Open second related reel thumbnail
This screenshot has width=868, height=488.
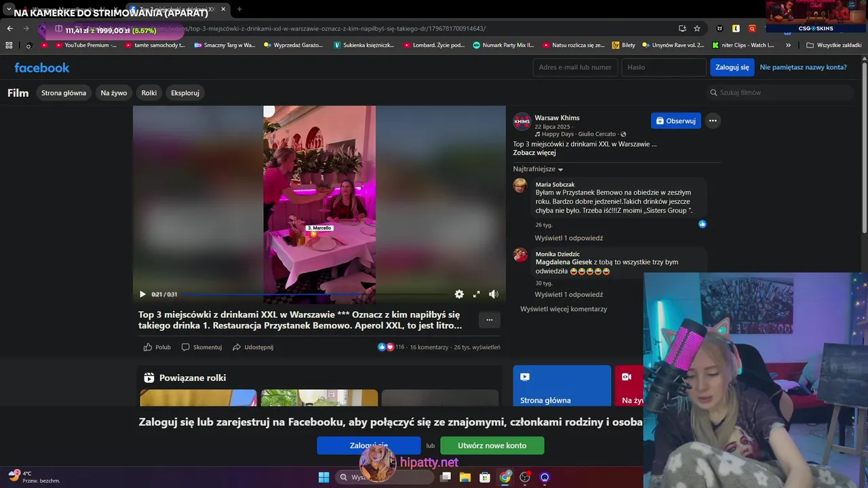click(319, 398)
